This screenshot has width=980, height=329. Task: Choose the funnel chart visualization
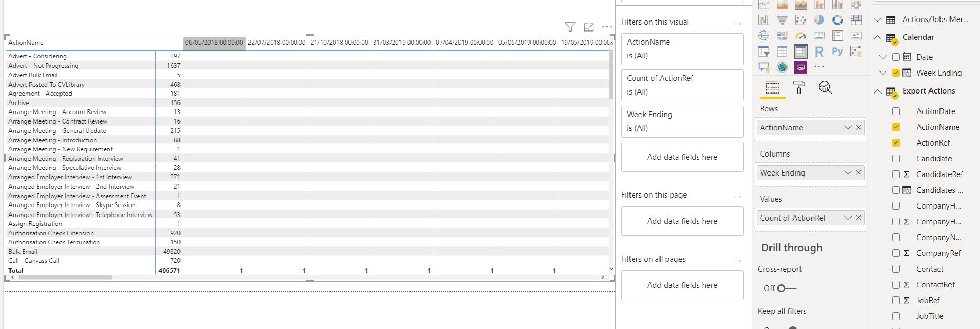point(782,20)
